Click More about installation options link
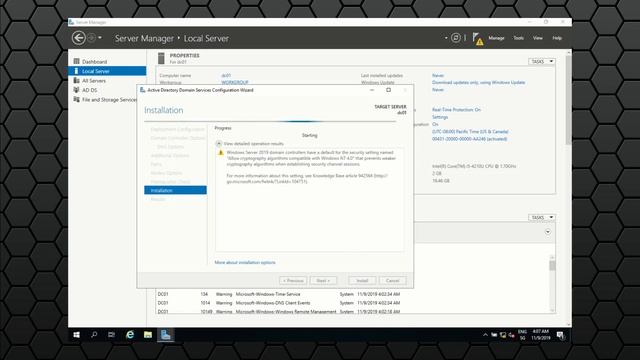 [x=245, y=262]
